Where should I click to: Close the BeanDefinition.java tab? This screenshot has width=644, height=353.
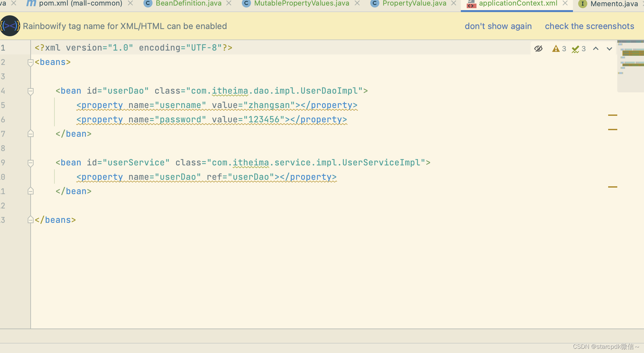pyautogui.click(x=229, y=3)
